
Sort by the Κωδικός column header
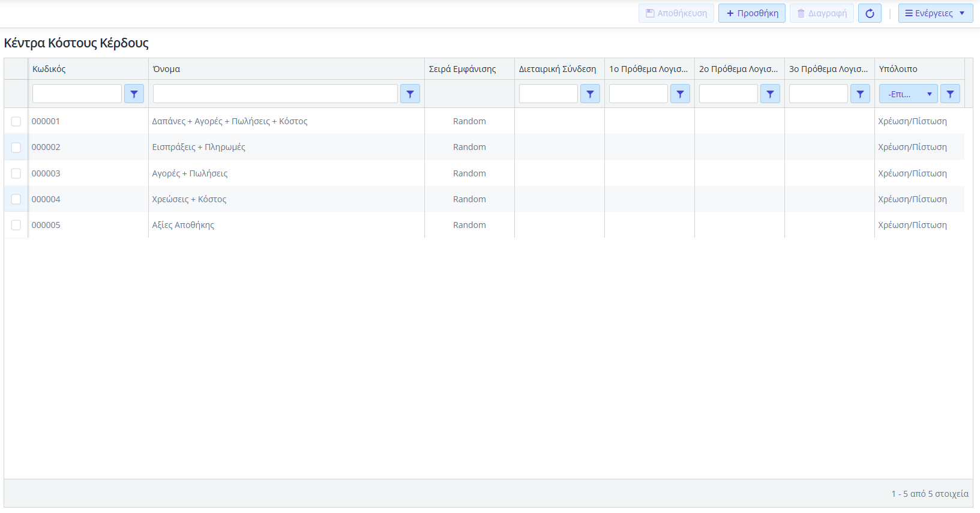(x=49, y=69)
